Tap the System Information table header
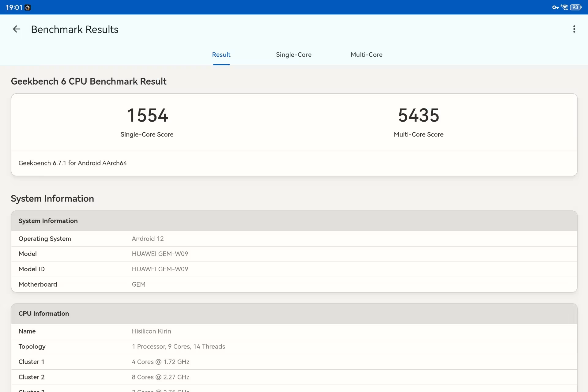 tap(294, 221)
